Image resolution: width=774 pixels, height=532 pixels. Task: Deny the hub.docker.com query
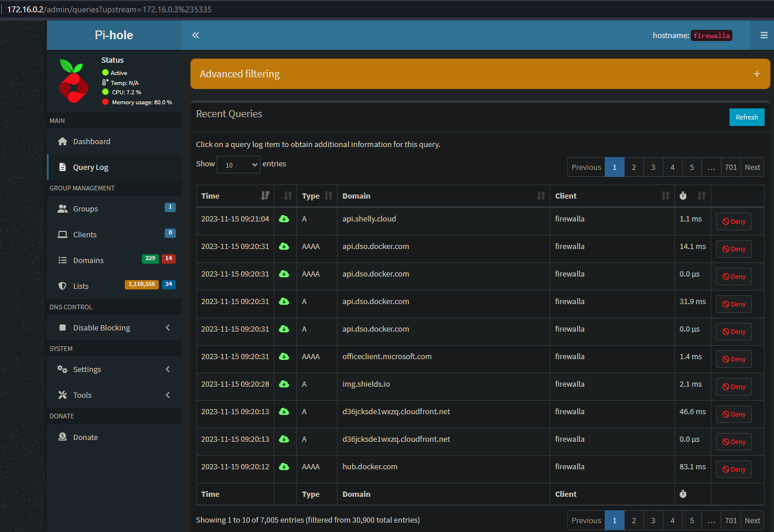[733, 469]
